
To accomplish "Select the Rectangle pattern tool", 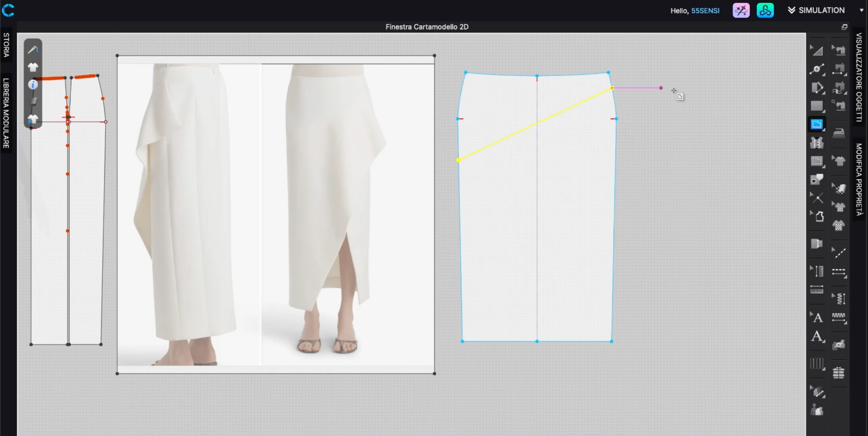I will (817, 106).
